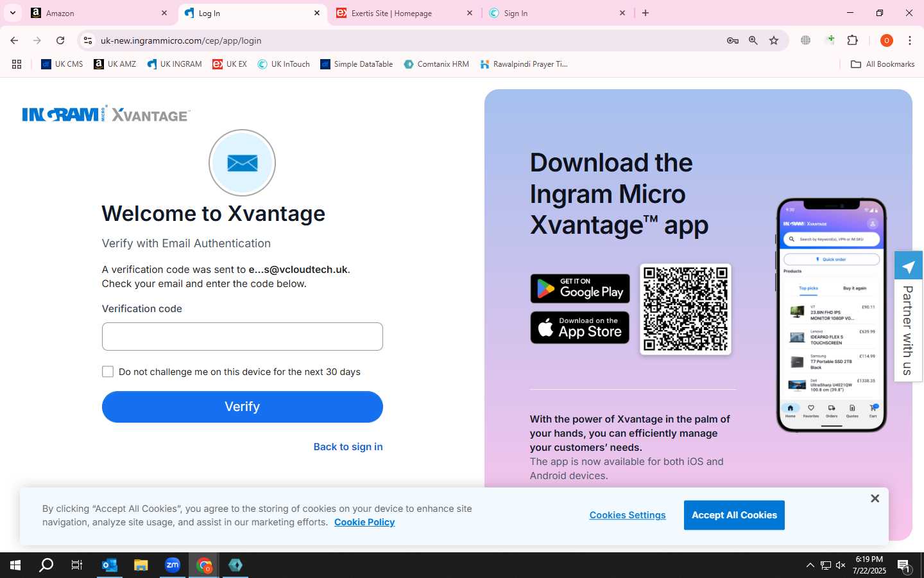Click the paper plane icon above Partner with us
The width and height of the screenshot is (924, 578).
(909, 266)
